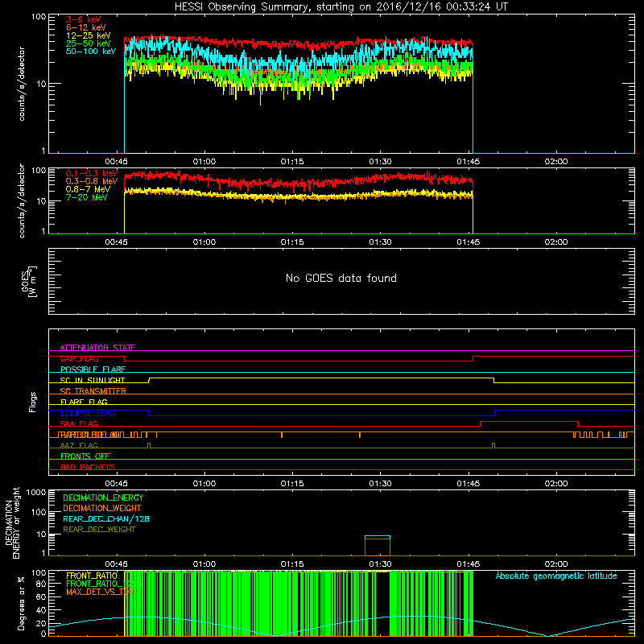The height and width of the screenshot is (644, 644).
Task: Click the Flags vertical axis title
Action: (32, 402)
